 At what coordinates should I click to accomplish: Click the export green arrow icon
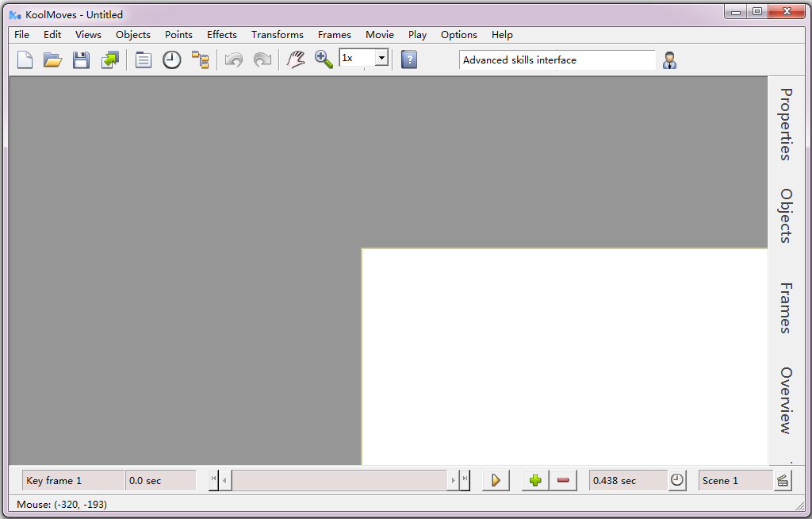pyautogui.click(x=109, y=60)
